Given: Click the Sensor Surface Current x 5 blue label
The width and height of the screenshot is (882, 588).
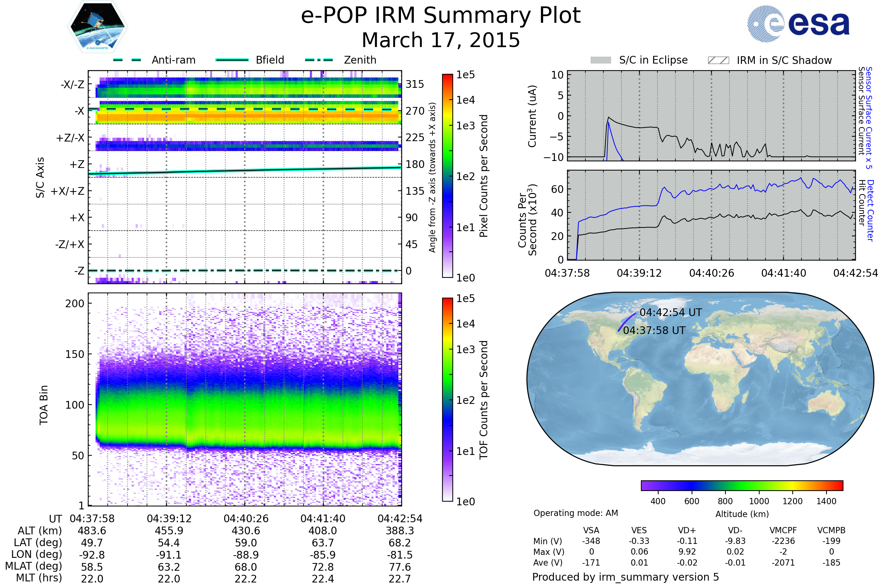Looking at the screenshot, I should [869, 118].
